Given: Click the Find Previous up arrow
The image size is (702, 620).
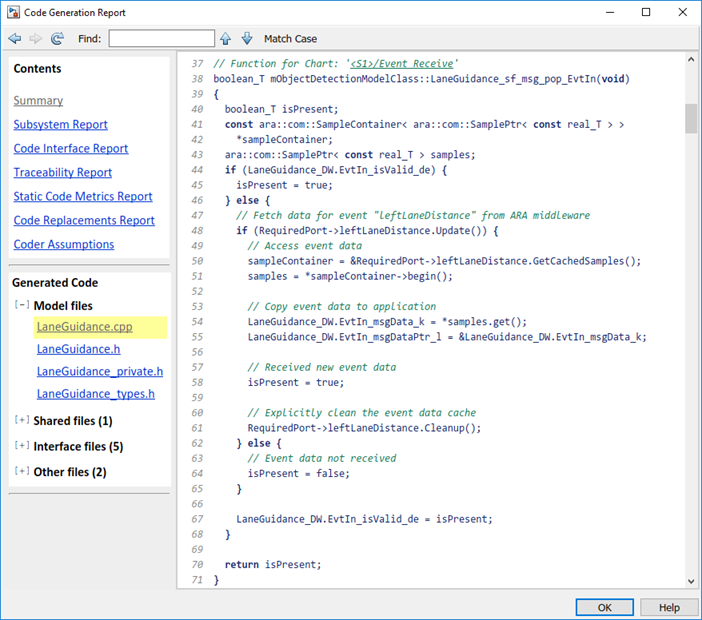Looking at the screenshot, I should coord(226,38).
